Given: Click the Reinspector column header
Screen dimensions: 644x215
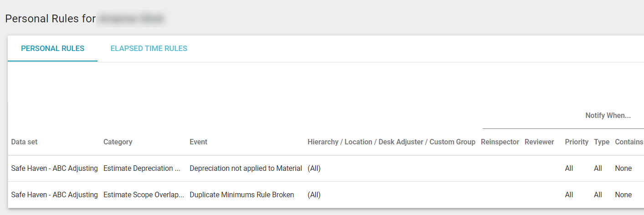Looking at the screenshot, I should point(500,142).
